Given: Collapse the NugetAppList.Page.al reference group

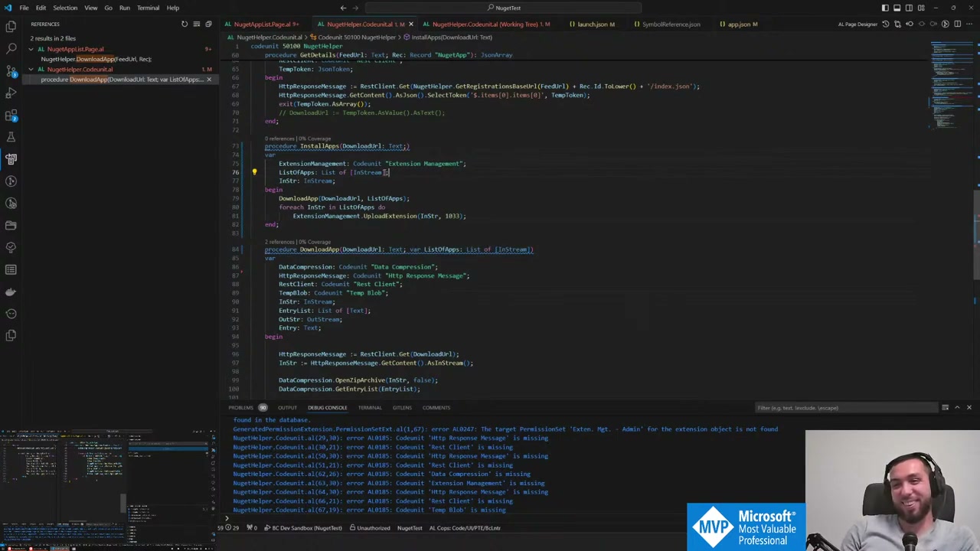Looking at the screenshot, I should pos(31,49).
